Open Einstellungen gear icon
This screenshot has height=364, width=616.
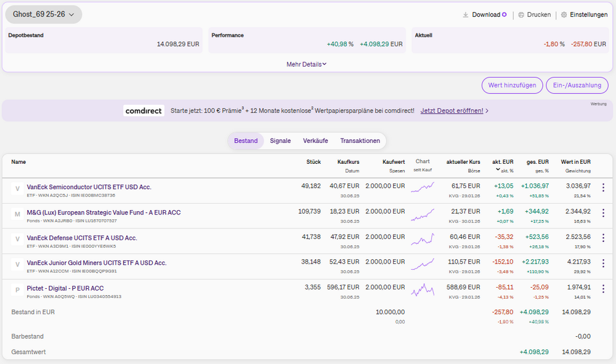pyautogui.click(x=564, y=15)
